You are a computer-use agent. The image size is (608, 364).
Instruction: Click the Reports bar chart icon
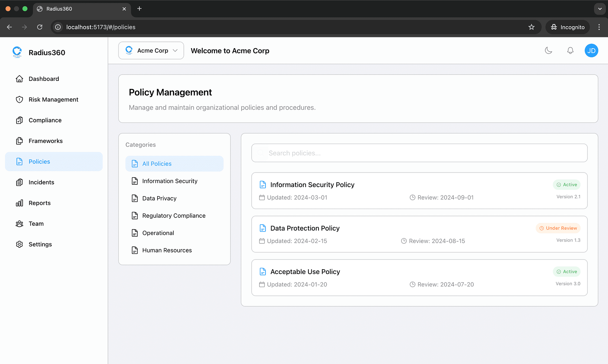20,203
